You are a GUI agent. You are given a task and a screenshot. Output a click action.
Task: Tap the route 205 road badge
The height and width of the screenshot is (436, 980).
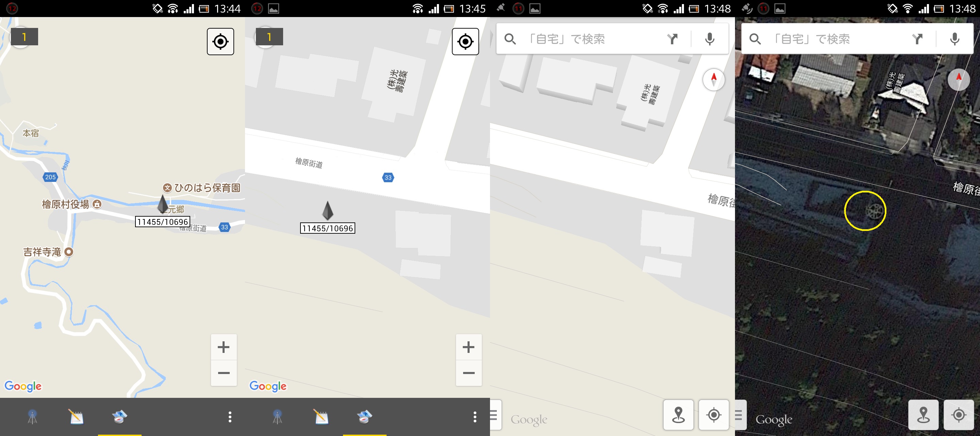[x=50, y=177]
